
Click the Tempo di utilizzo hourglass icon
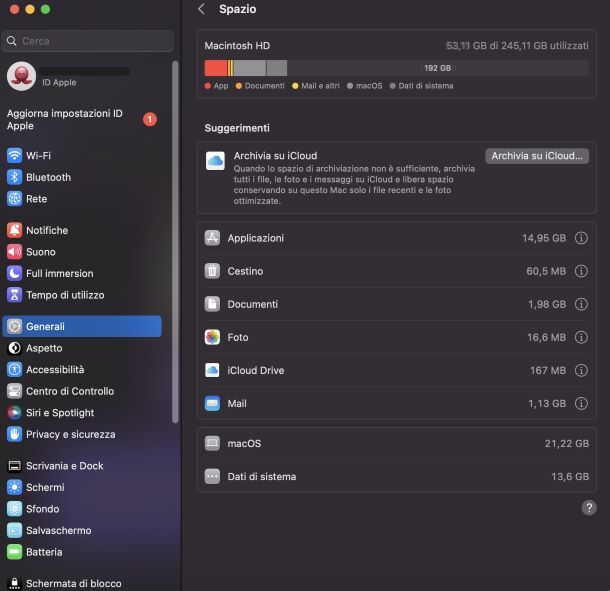[x=14, y=295]
